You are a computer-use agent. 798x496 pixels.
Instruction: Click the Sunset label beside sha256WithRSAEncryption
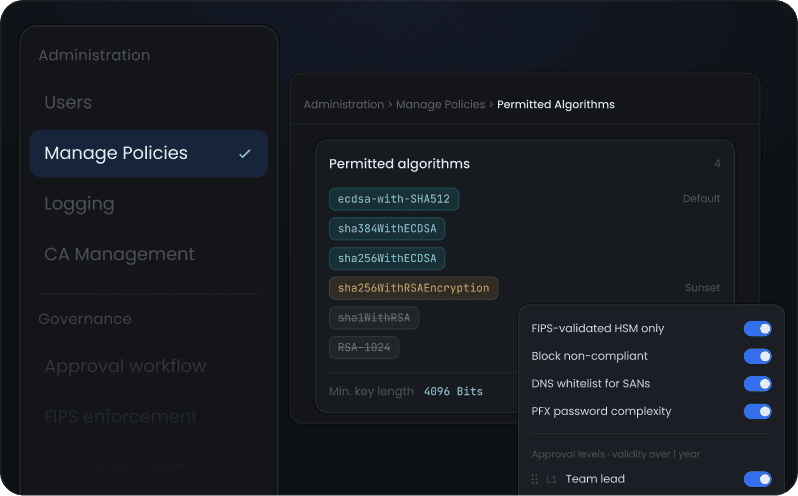click(702, 287)
